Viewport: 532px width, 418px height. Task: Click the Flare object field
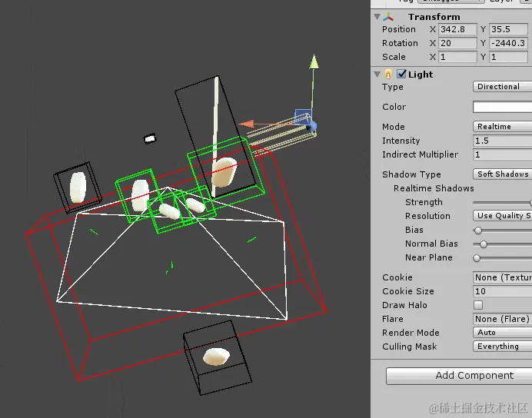pyautogui.click(x=502, y=319)
